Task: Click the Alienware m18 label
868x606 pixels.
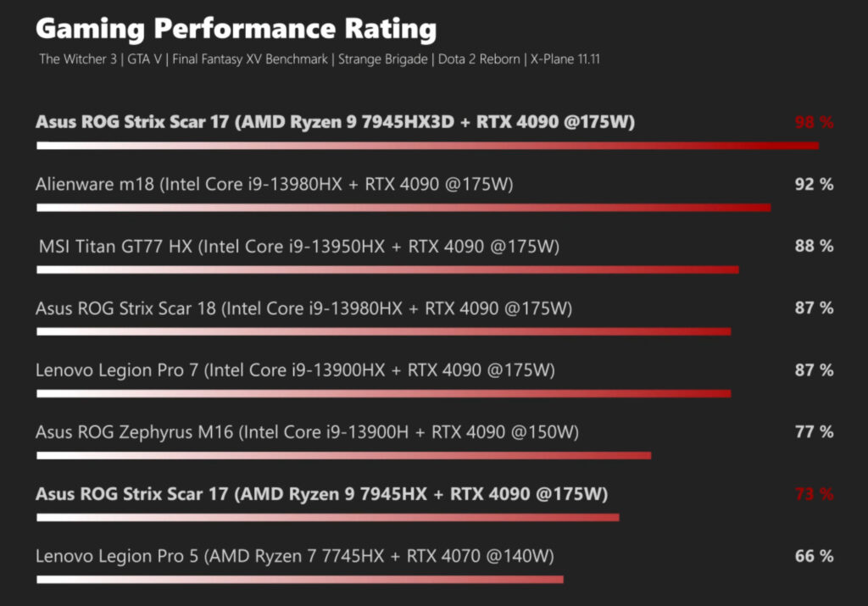Action: click(274, 184)
